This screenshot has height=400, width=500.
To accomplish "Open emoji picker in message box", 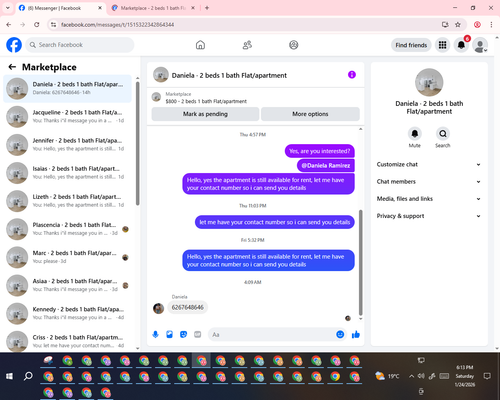I will pyautogui.click(x=340, y=334).
